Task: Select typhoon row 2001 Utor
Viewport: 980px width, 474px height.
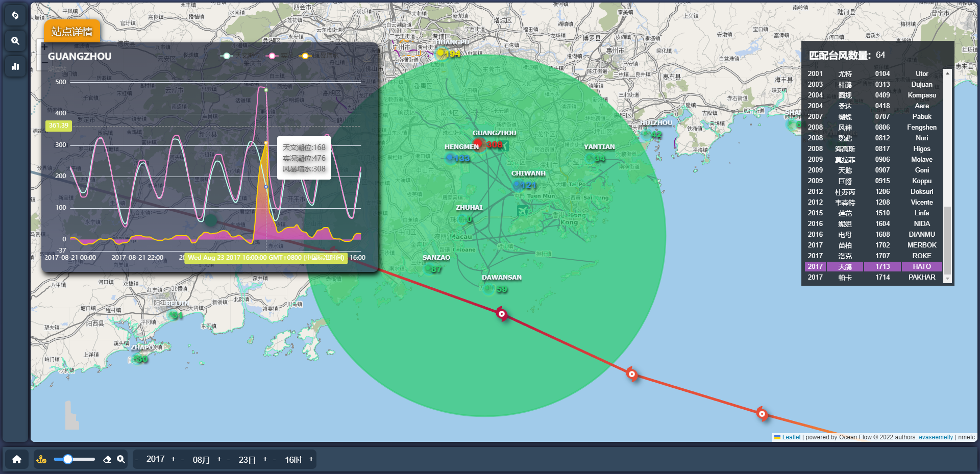Action: [873, 73]
